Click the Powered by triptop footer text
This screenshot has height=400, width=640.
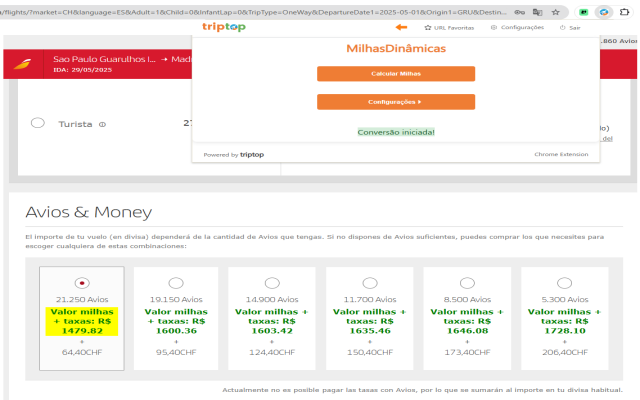234,155
